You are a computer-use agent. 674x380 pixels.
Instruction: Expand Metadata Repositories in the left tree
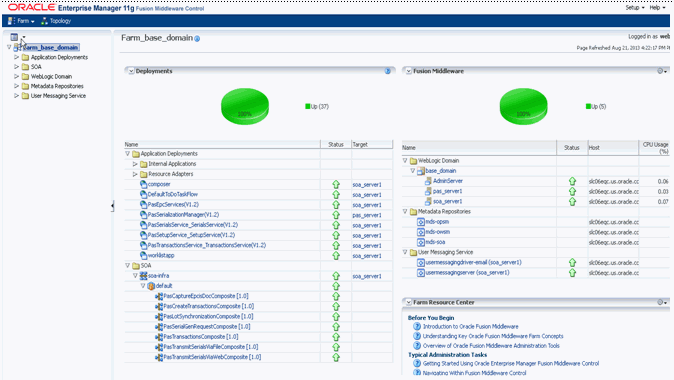pyautogui.click(x=16, y=86)
